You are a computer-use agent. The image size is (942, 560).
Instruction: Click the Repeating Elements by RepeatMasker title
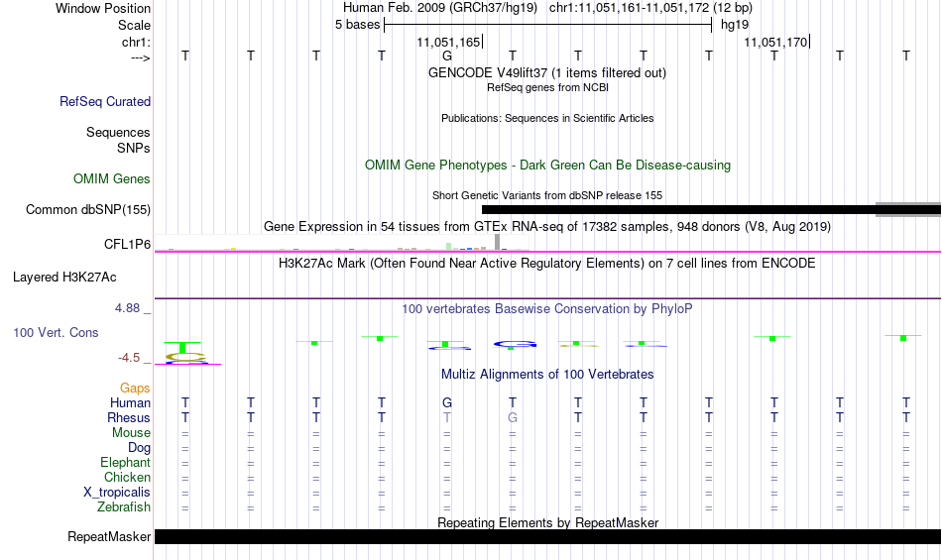point(547,522)
